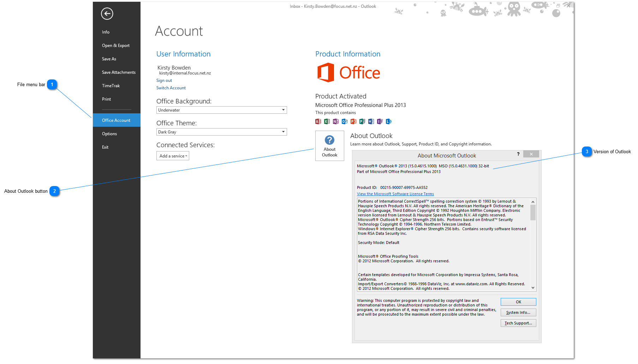Viewport: 638px width, 364px height.
Task: Open the Add a service dropdown
Action: click(173, 156)
